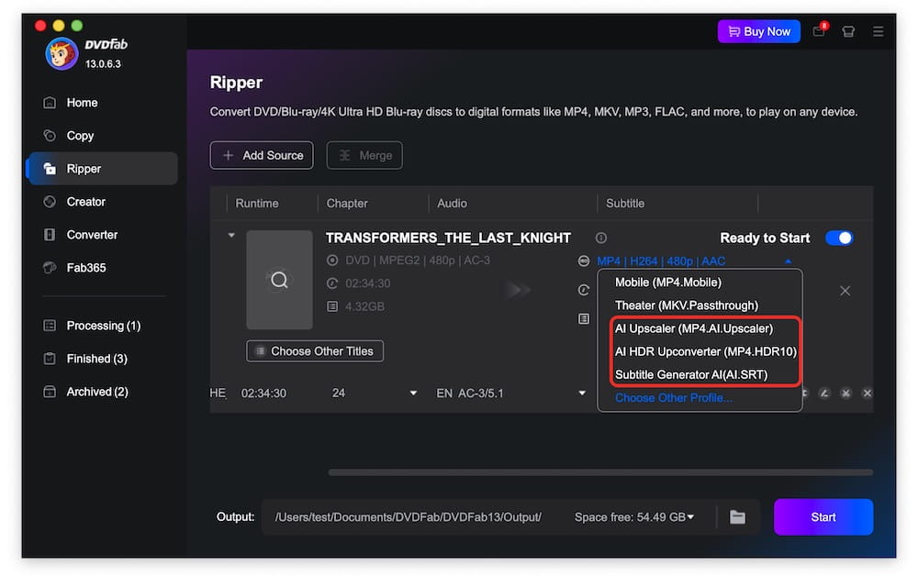918x588 pixels.
Task: Select the Ripper module in sidebar
Action: click(x=103, y=169)
